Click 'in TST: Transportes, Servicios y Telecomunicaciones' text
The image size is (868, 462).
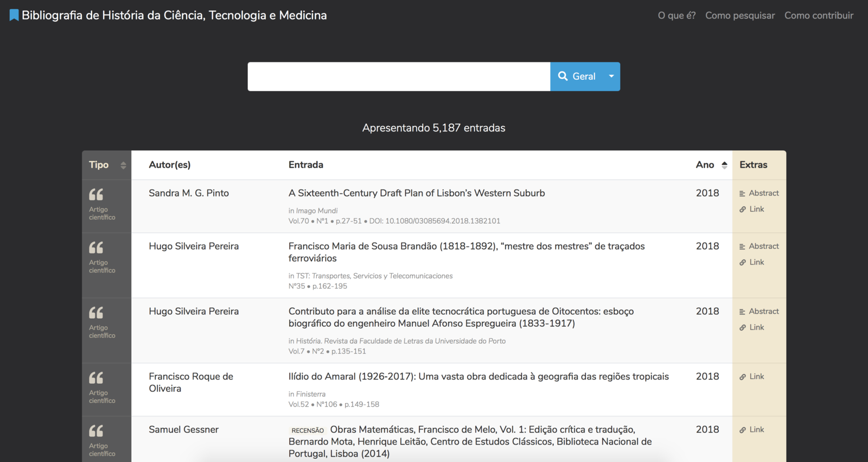point(371,276)
